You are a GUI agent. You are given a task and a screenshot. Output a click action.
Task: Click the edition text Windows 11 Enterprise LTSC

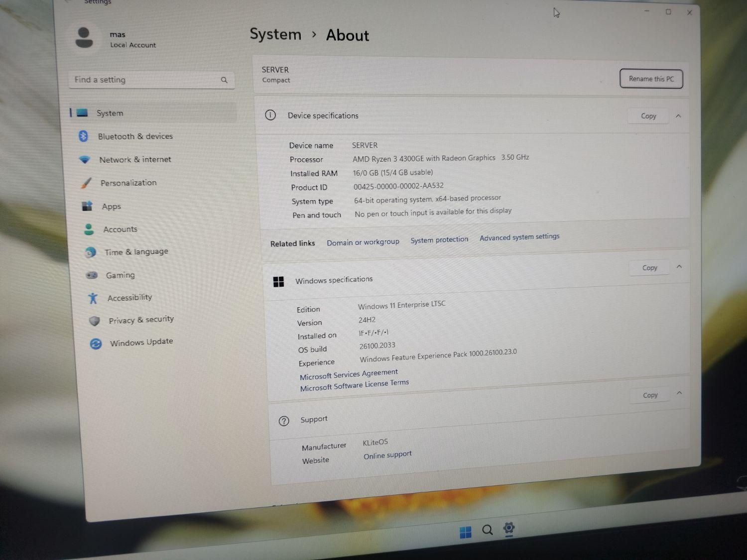(401, 305)
